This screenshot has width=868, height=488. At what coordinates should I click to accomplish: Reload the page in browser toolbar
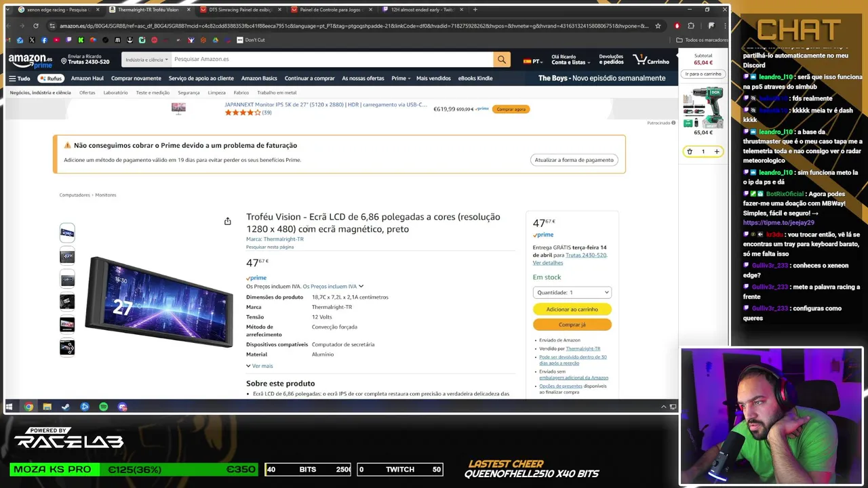pos(36,26)
